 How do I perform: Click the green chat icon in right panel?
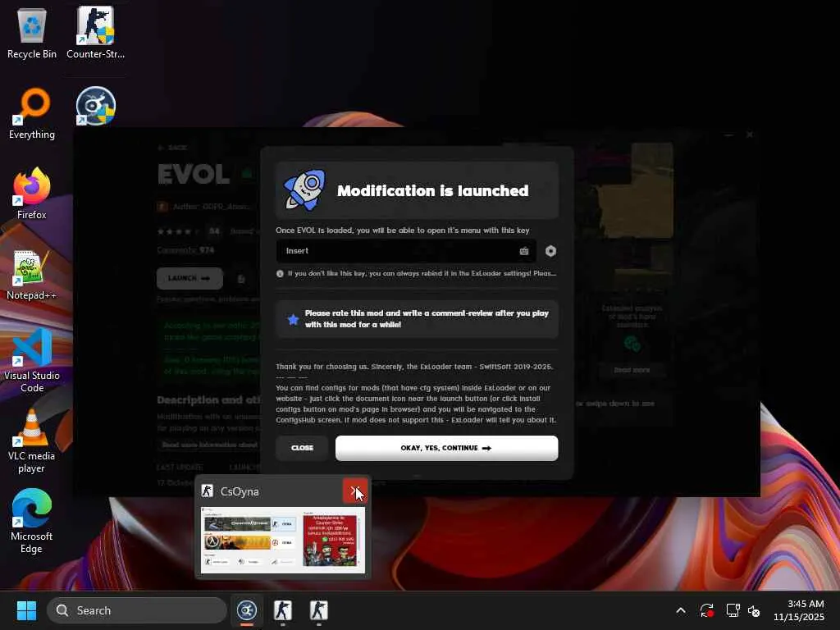pyautogui.click(x=632, y=344)
